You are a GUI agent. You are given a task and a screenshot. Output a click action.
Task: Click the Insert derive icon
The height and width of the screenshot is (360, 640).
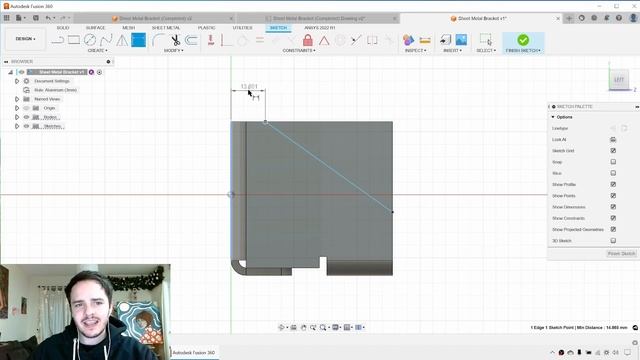[x=445, y=40]
